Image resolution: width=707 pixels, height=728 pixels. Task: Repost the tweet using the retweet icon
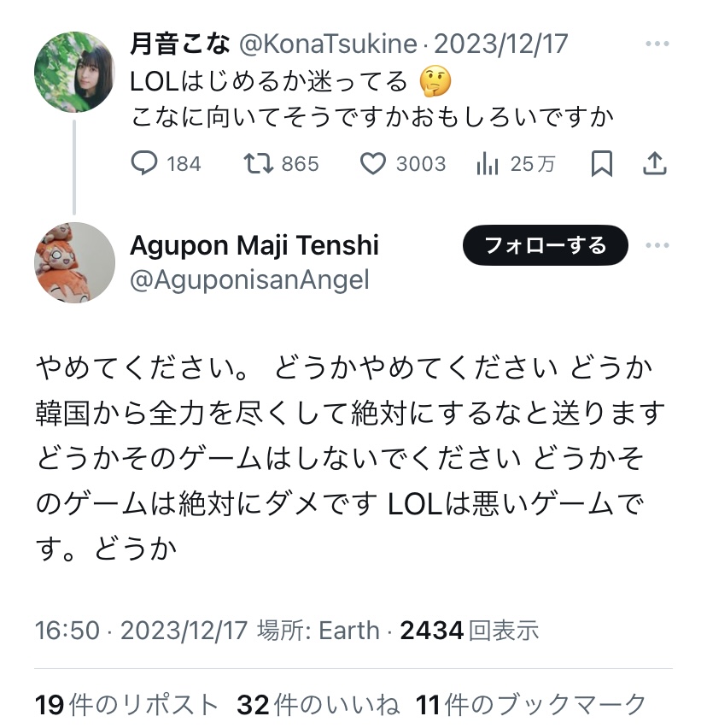(259, 163)
